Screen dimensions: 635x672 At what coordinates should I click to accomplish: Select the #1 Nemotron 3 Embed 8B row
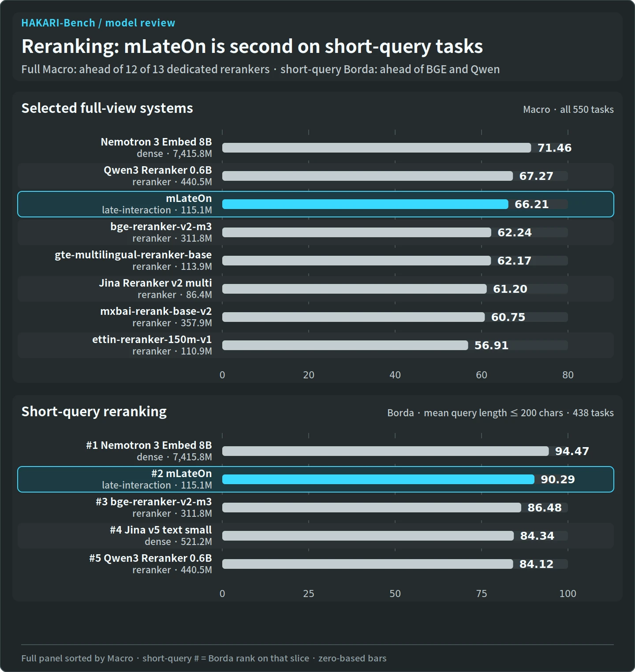[x=316, y=451]
